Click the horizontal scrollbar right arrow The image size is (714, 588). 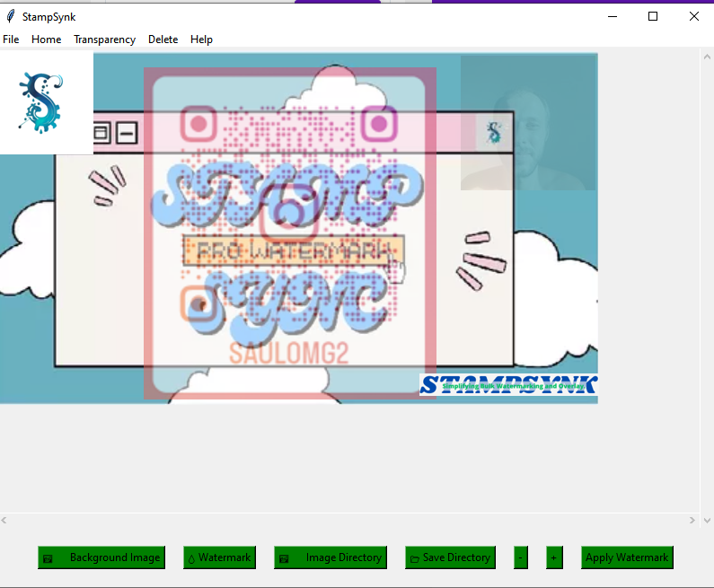[692, 520]
